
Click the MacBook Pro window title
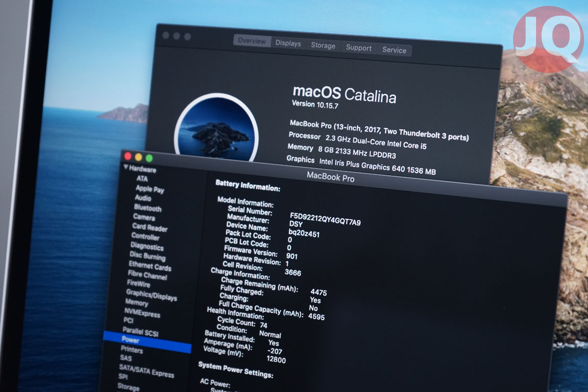pyautogui.click(x=330, y=177)
